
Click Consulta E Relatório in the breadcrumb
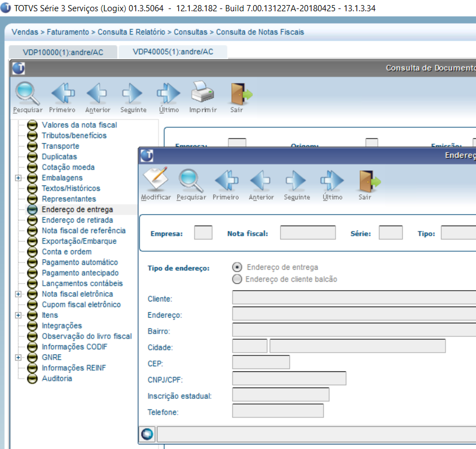[131, 32]
